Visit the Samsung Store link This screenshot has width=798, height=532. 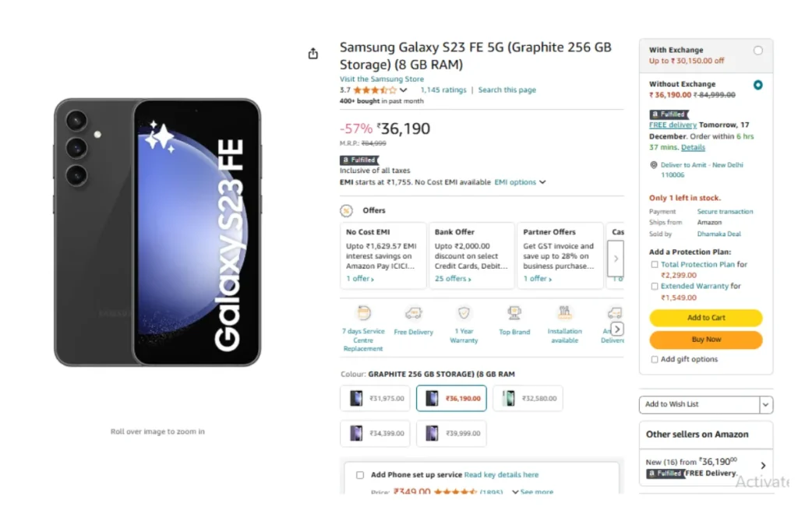click(x=382, y=79)
